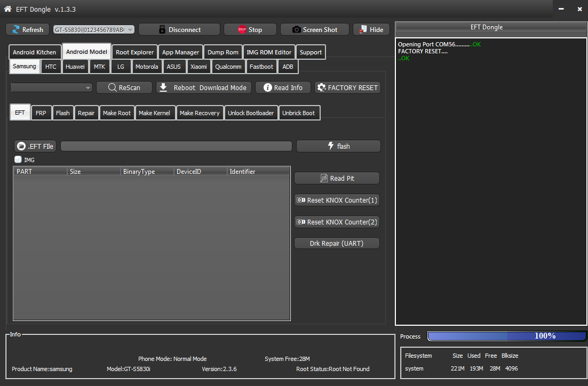
Task: Select the EFT sub-tab
Action: (x=20, y=112)
